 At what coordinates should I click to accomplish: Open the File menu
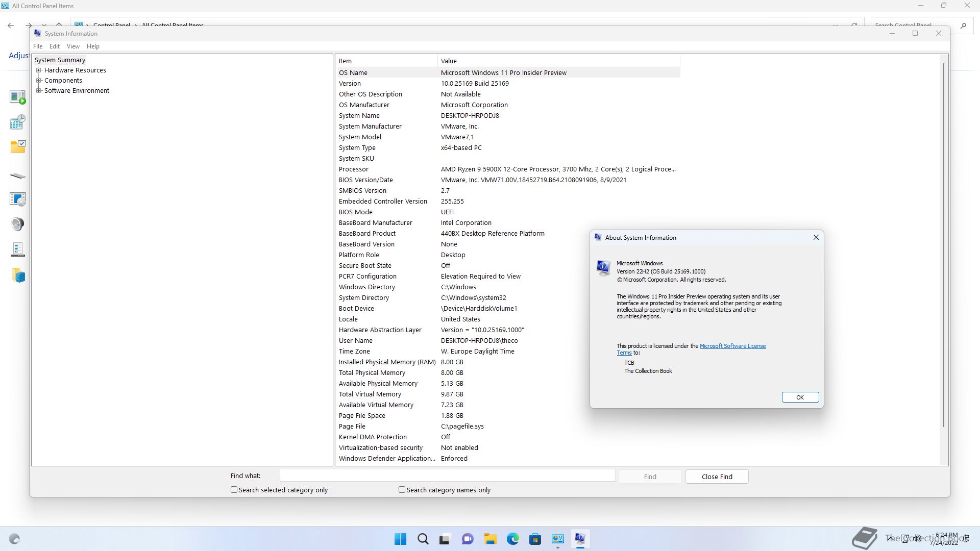[38, 46]
